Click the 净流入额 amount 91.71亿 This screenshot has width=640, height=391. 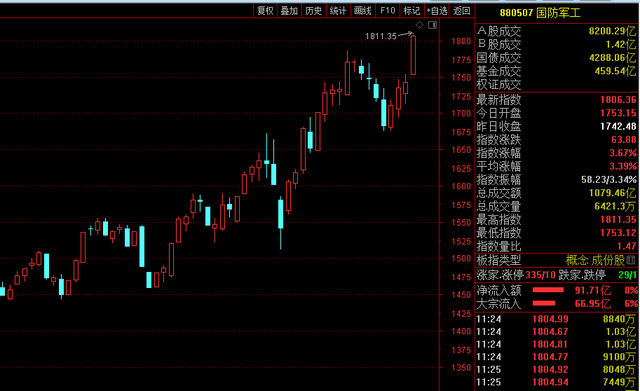pos(593,290)
